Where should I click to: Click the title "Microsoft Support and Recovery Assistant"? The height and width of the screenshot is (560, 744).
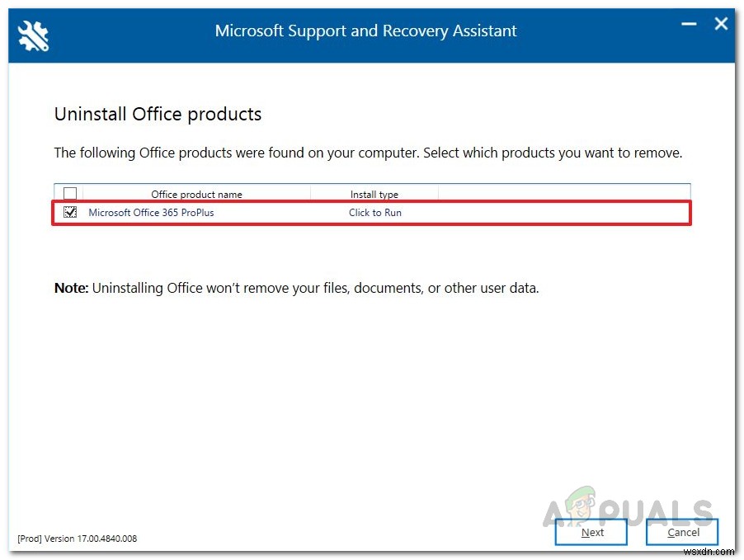pyautogui.click(x=365, y=31)
